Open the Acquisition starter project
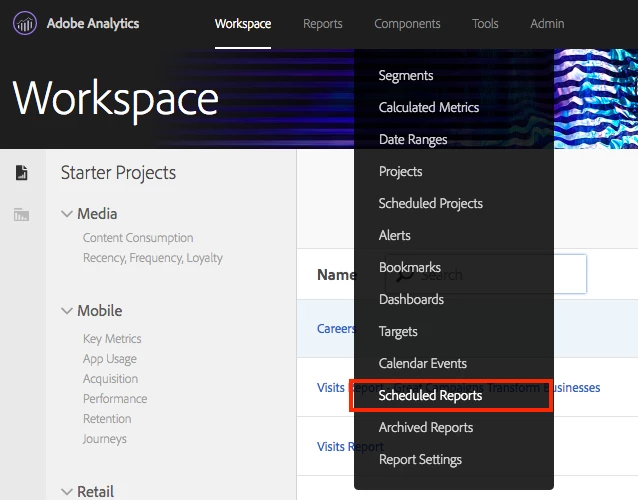Viewport: 638px width, 500px height. tap(110, 379)
